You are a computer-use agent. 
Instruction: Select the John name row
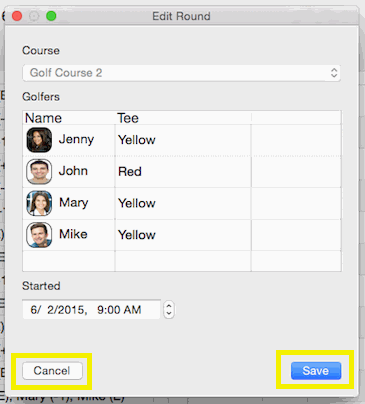(182, 172)
